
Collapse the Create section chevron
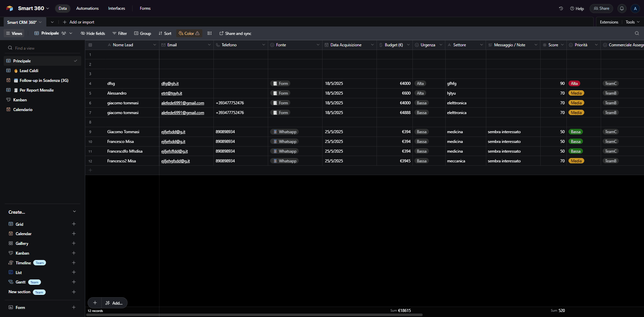point(75,212)
